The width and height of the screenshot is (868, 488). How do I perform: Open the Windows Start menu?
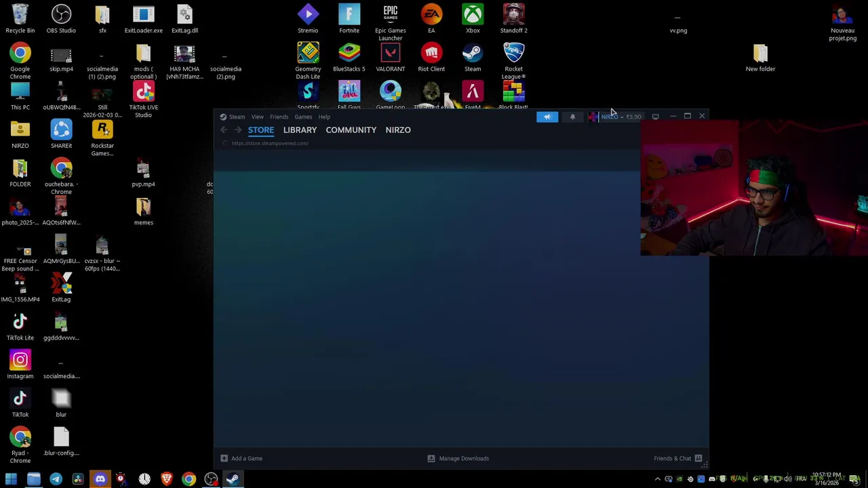point(11,479)
